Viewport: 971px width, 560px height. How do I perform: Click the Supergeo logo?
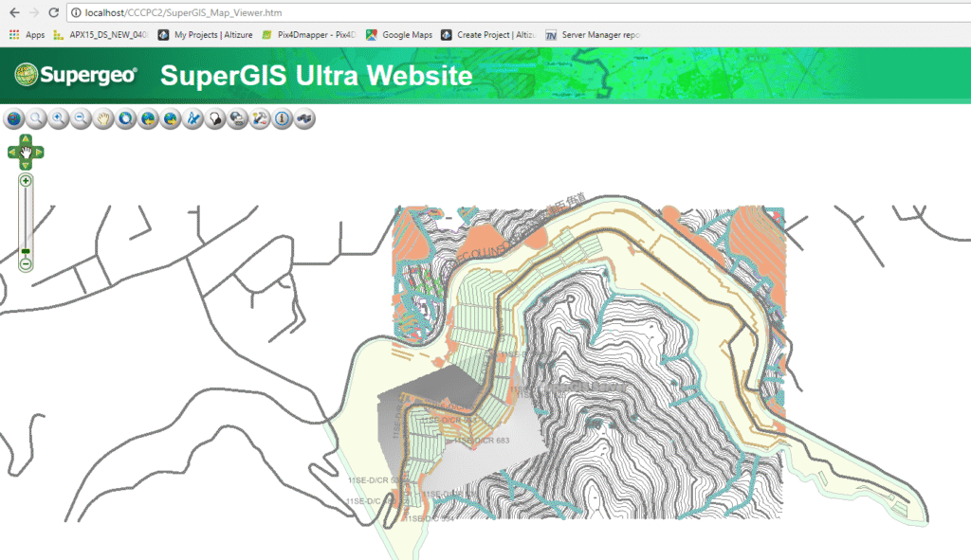coord(76,75)
